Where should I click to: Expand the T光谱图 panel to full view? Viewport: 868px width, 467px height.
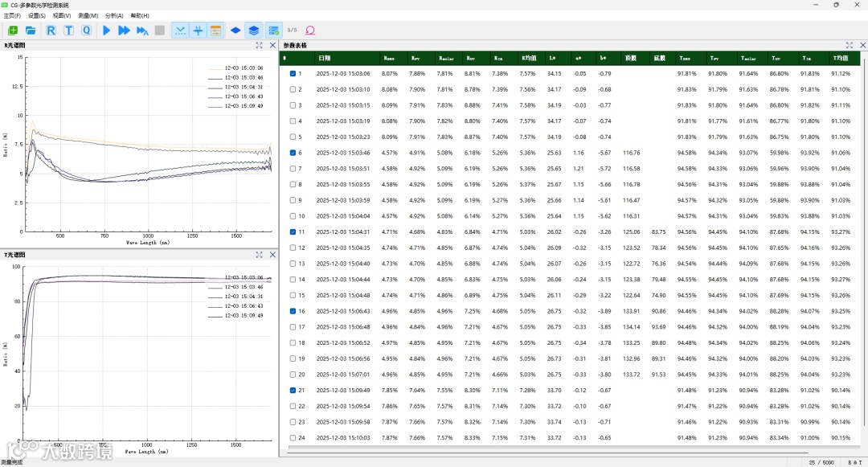pos(260,255)
